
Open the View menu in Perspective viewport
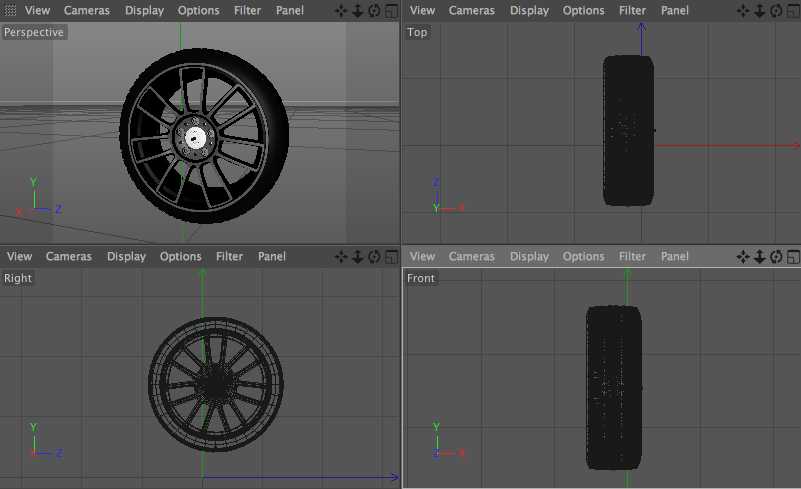pos(37,10)
